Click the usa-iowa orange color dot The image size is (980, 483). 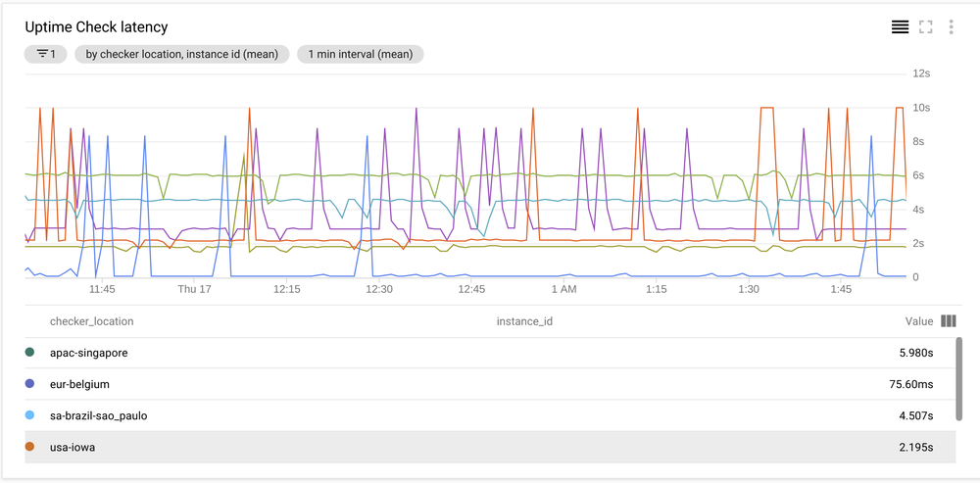click(x=30, y=447)
